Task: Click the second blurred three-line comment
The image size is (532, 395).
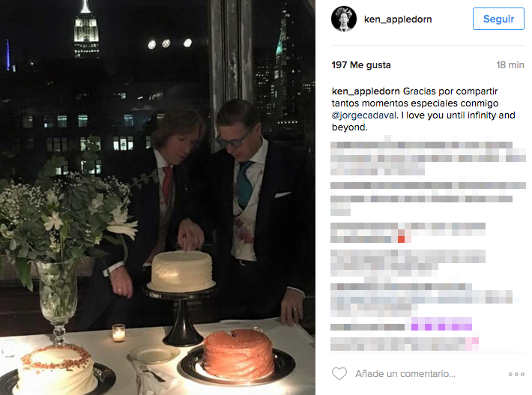Action: tap(428, 199)
